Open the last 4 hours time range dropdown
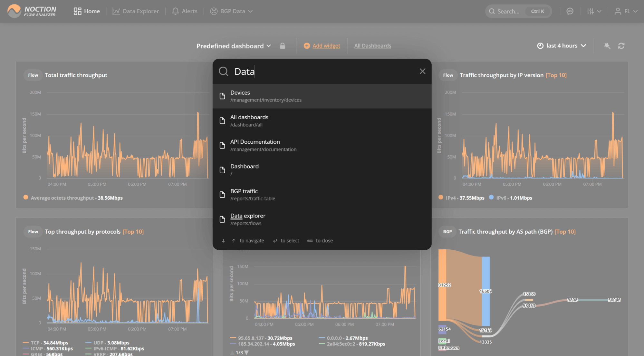The width and height of the screenshot is (644, 356). click(562, 46)
